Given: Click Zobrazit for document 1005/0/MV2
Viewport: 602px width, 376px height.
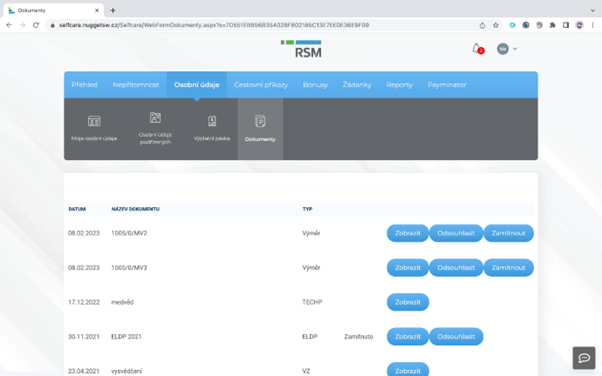Looking at the screenshot, I should 408,233.
